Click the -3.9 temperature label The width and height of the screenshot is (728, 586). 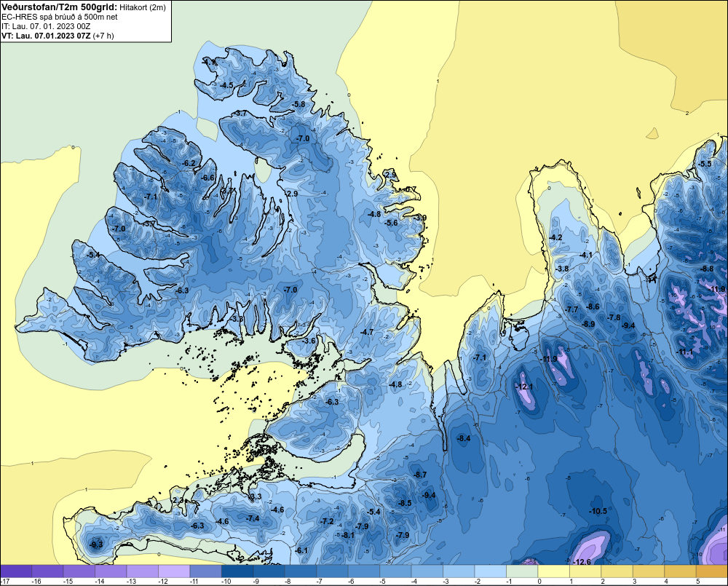[420, 218]
